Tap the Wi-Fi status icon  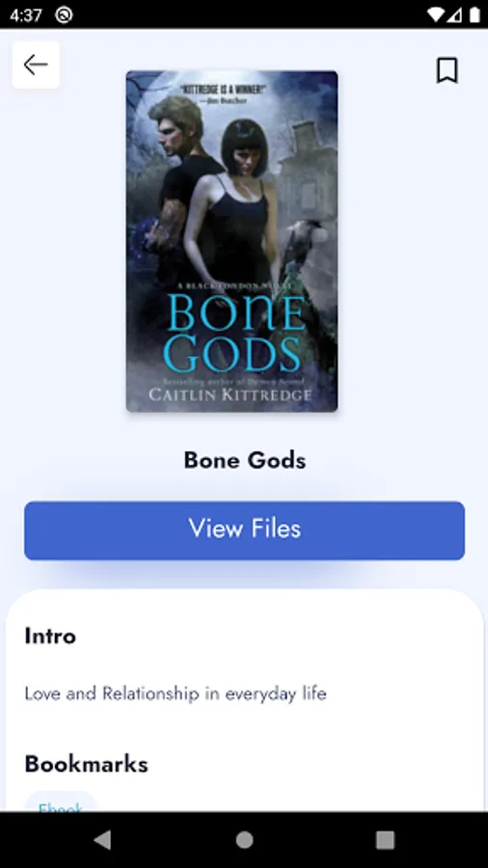pos(437,14)
